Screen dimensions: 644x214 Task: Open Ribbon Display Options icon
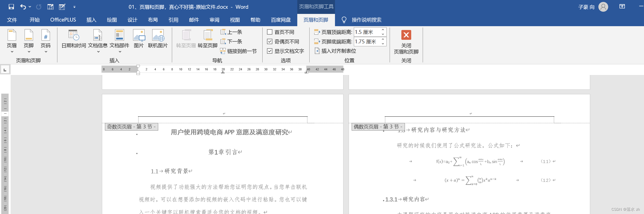click(x=622, y=7)
